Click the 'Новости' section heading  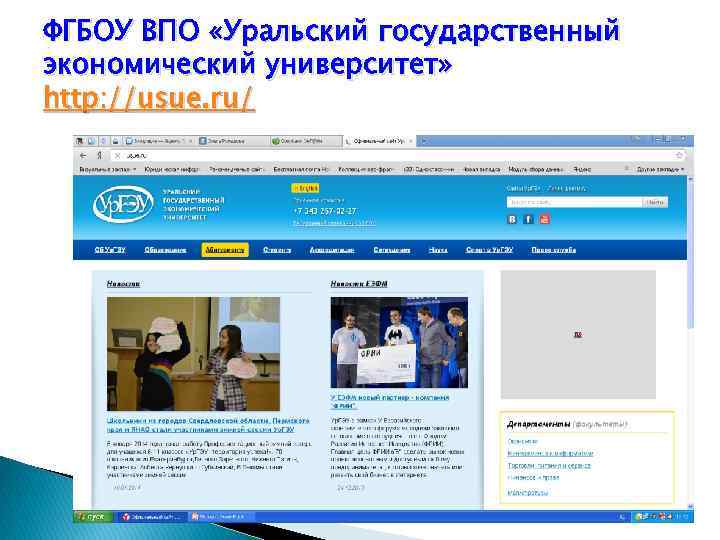[124, 284]
